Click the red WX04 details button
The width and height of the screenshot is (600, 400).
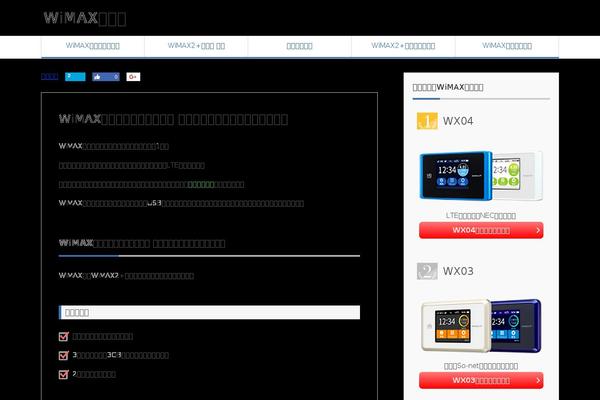point(481,230)
